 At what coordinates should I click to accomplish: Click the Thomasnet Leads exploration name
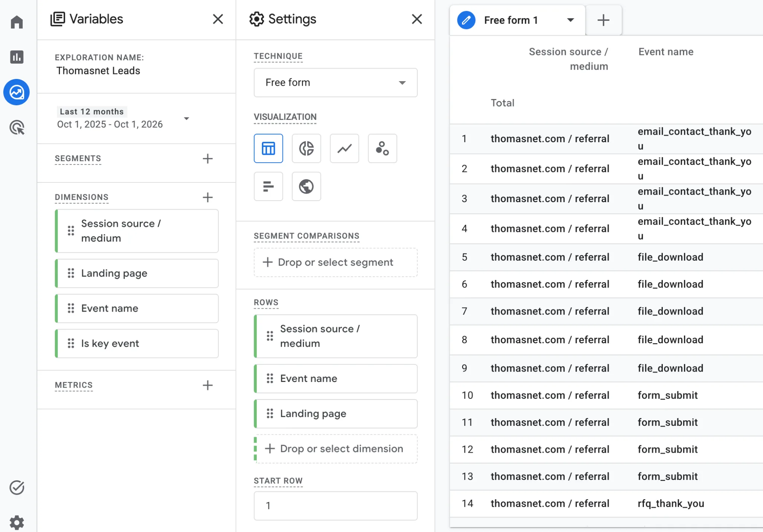[x=98, y=71]
